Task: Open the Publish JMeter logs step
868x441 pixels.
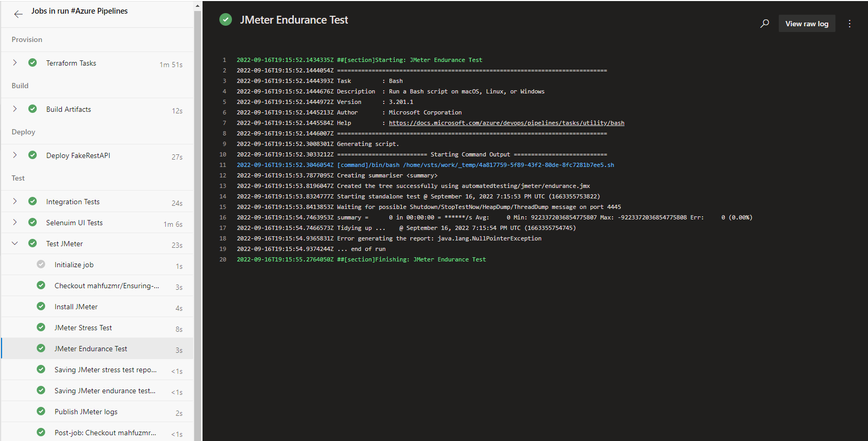Action: [98, 412]
